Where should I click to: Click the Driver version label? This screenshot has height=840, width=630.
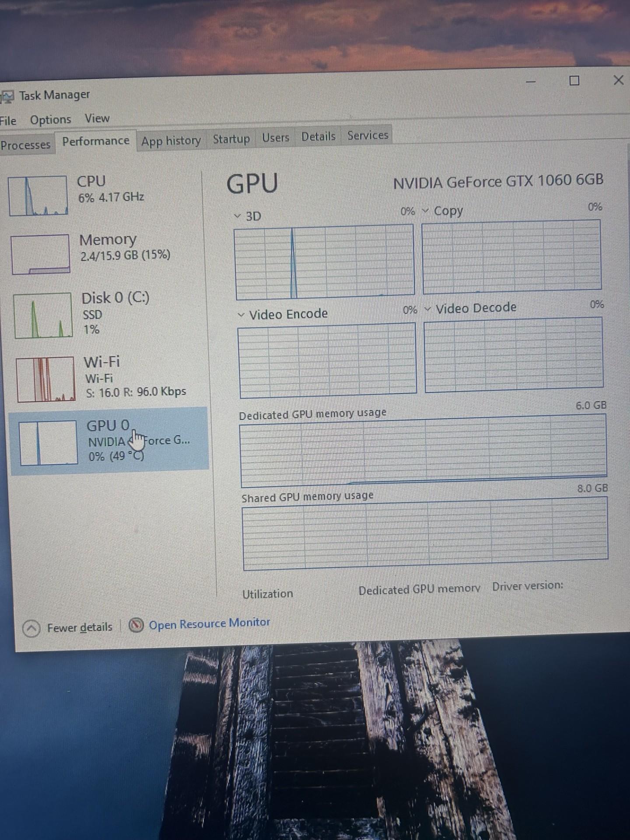528,586
